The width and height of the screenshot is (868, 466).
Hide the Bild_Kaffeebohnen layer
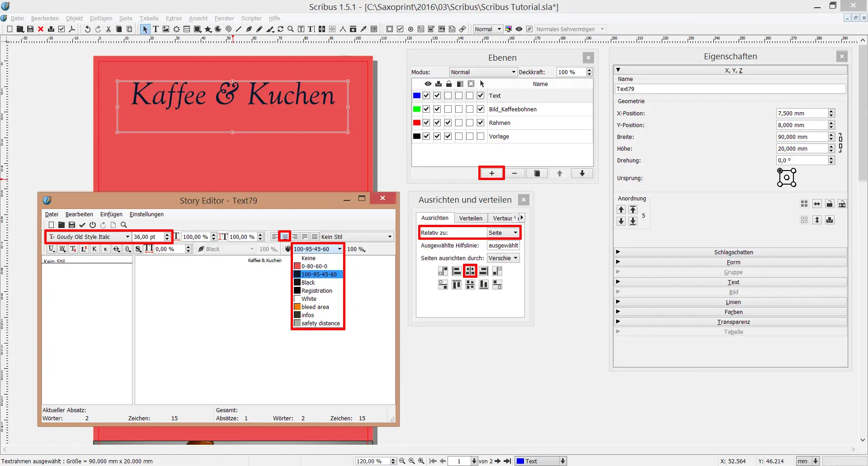point(426,109)
